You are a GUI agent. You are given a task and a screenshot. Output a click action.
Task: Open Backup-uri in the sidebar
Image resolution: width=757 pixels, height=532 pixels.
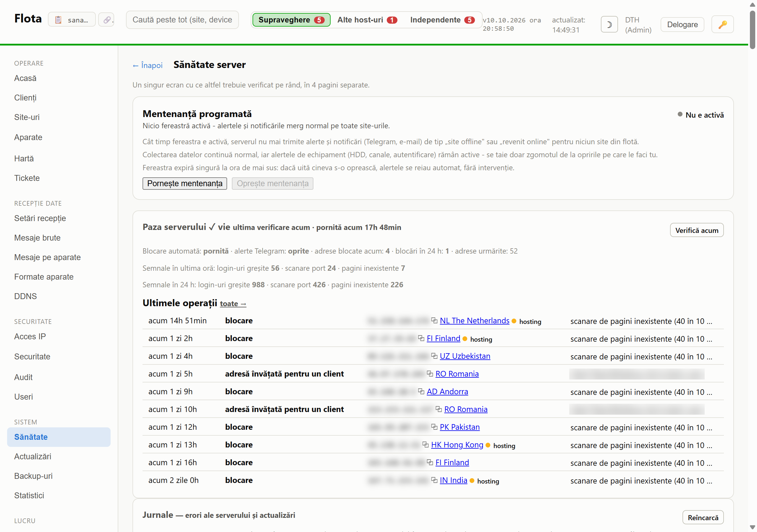pos(33,476)
